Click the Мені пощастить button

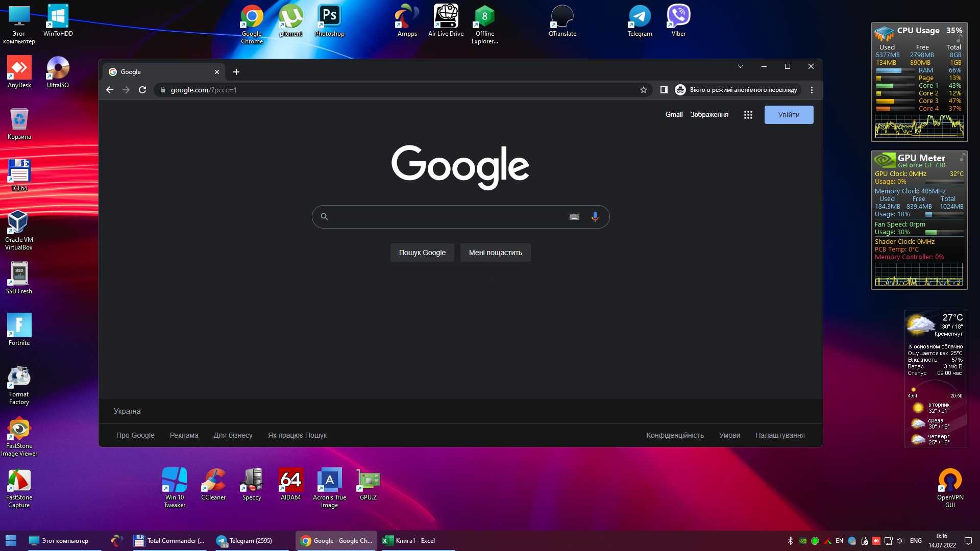pyautogui.click(x=495, y=253)
